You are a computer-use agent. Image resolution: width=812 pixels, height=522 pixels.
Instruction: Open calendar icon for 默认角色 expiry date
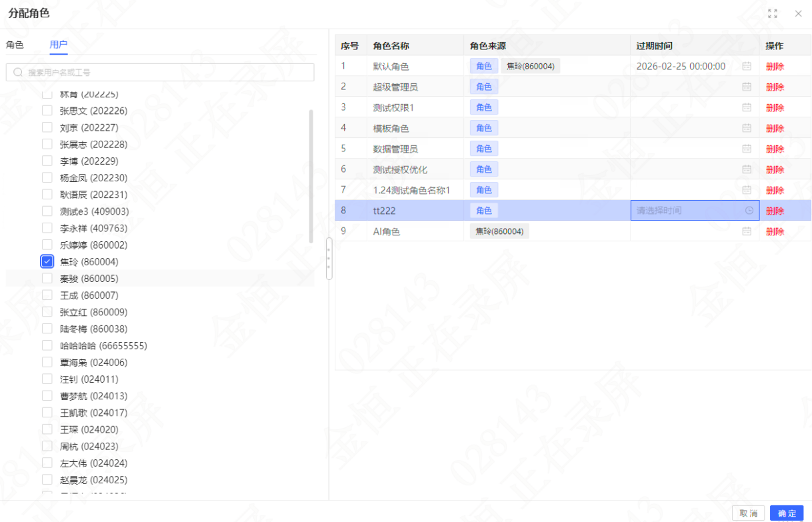747,66
